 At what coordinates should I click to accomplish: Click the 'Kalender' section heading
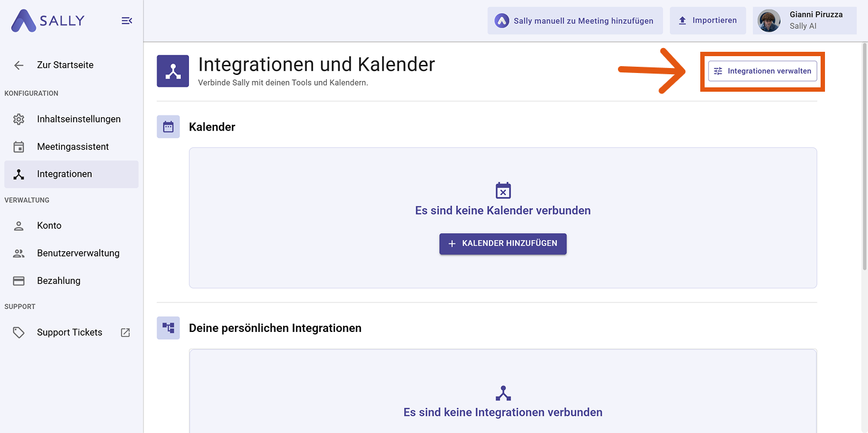(x=212, y=127)
